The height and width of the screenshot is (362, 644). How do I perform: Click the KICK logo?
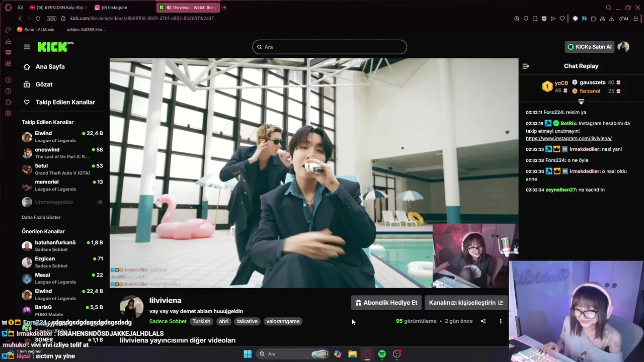point(55,47)
